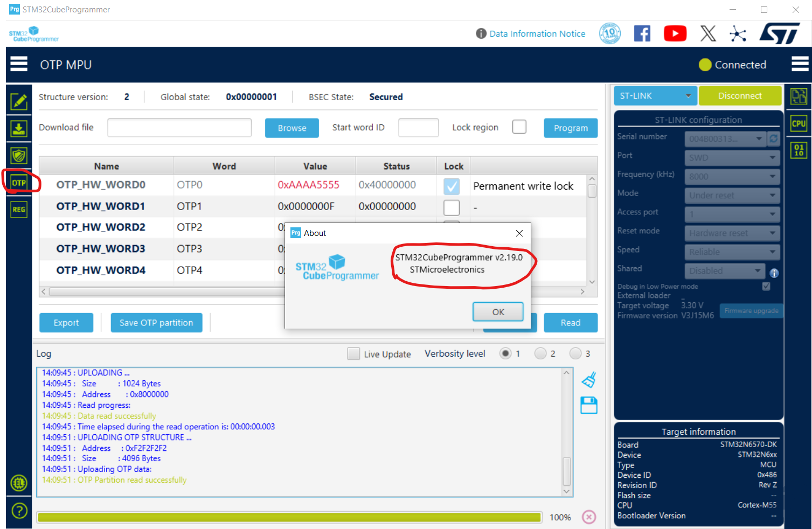Click the 10 years anniversary badge
Screen dimensions: 812x529
pos(610,33)
